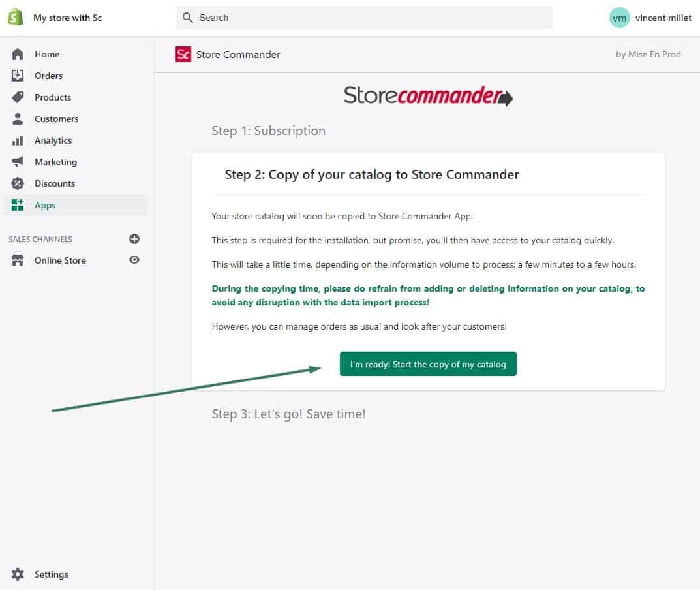Click the Home house icon
The height and width of the screenshot is (590, 700).
click(x=18, y=54)
